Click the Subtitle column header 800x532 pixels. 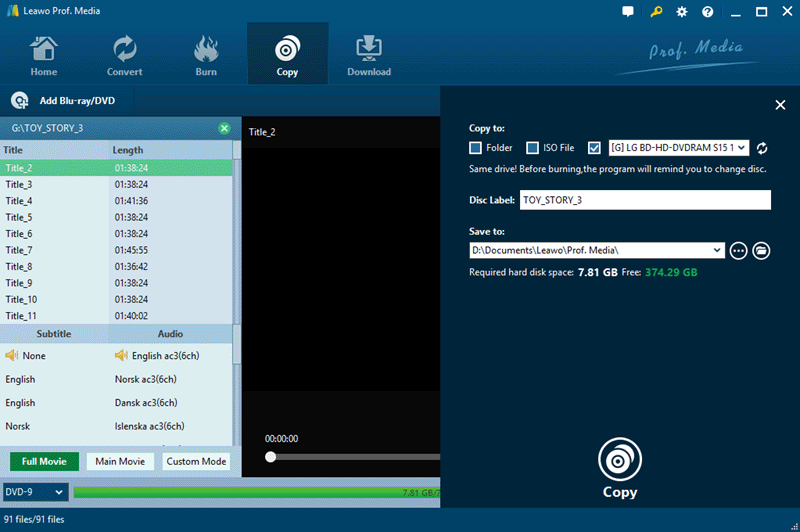(x=54, y=334)
